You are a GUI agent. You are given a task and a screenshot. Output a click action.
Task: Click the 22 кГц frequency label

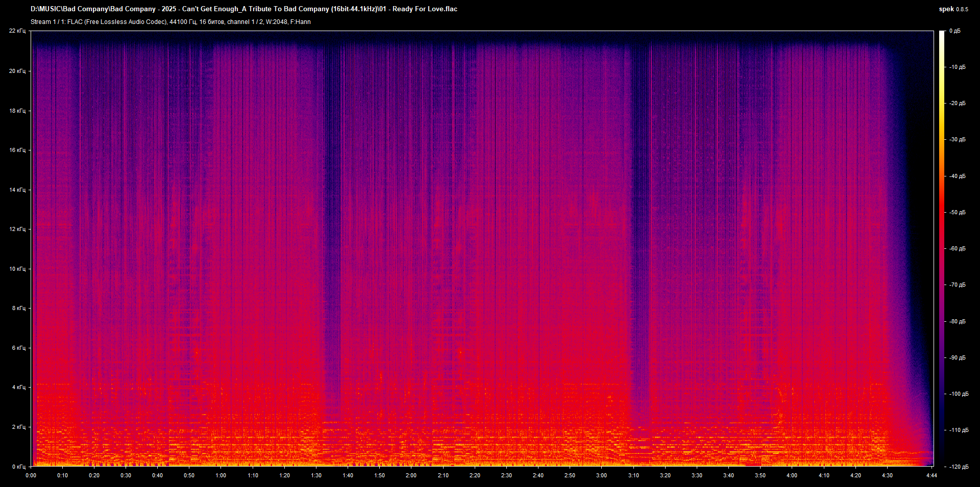tap(17, 31)
